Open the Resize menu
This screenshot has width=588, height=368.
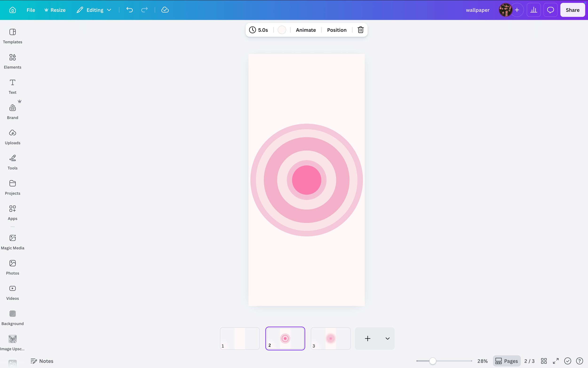tap(55, 10)
